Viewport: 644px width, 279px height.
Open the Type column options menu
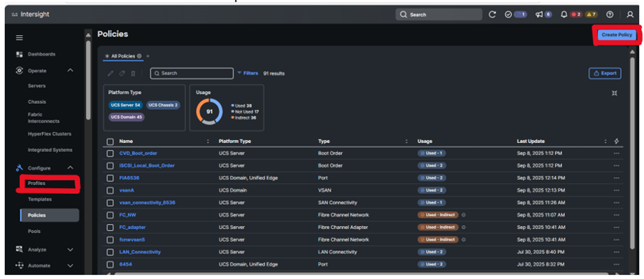click(407, 141)
